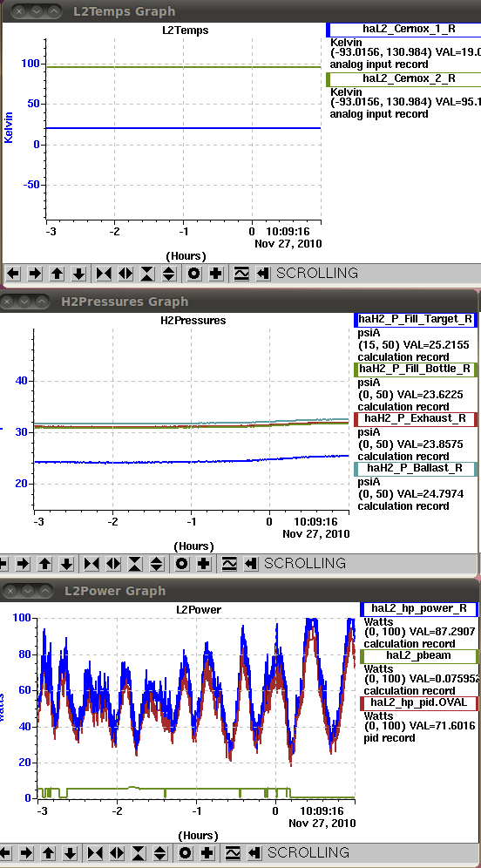
Task: Pan left in the L2Power graph toolbar
Action: pos(5,852)
